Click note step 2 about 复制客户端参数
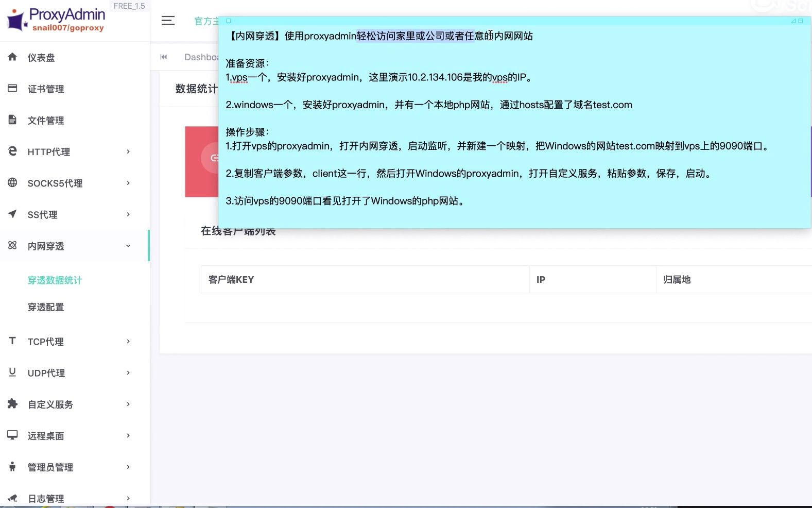Screen dimensions: 812x508 [x=470, y=174]
